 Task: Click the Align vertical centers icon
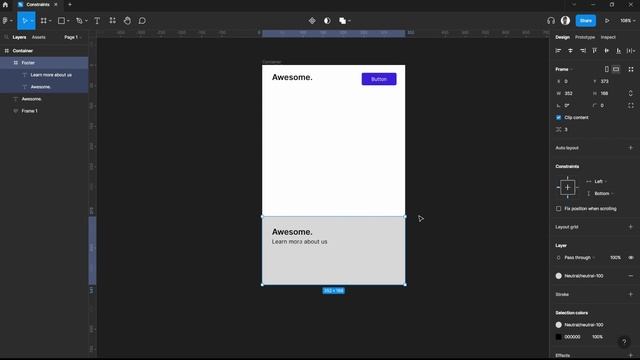tap(607, 51)
